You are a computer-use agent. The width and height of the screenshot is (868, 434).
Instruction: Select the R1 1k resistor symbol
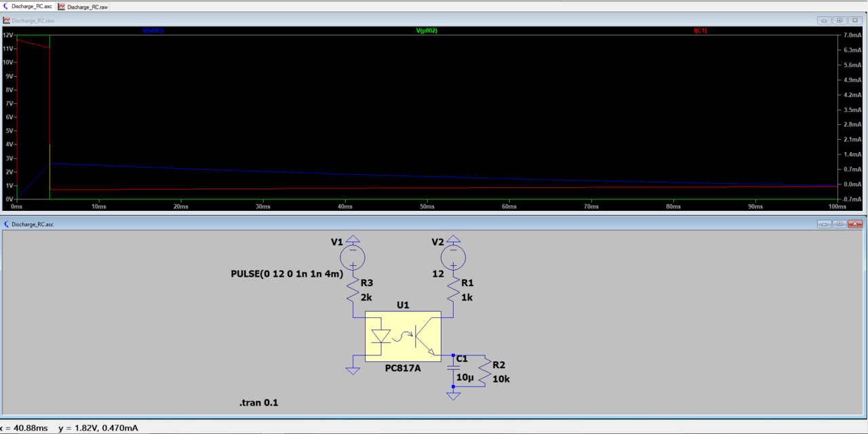click(454, 292)
